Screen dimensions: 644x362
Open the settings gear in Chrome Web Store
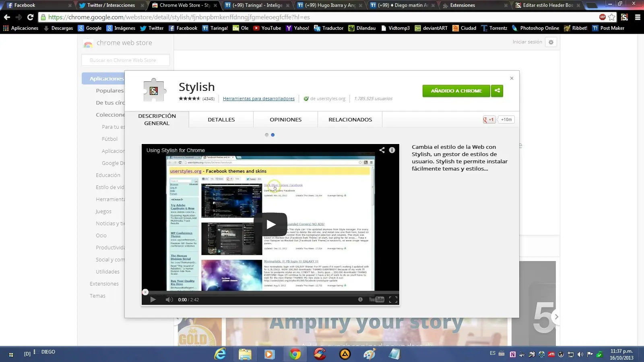tap(551, 42)
